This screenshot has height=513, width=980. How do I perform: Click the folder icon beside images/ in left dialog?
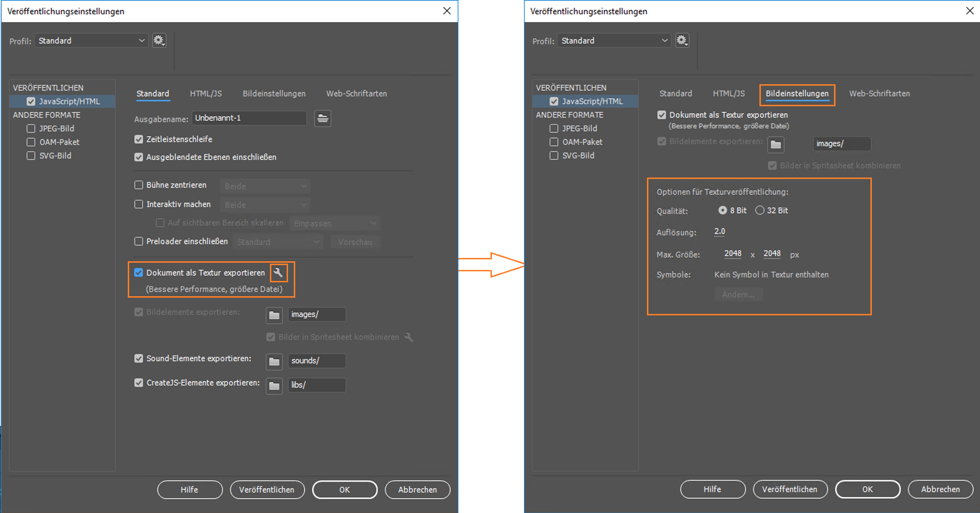274,315
